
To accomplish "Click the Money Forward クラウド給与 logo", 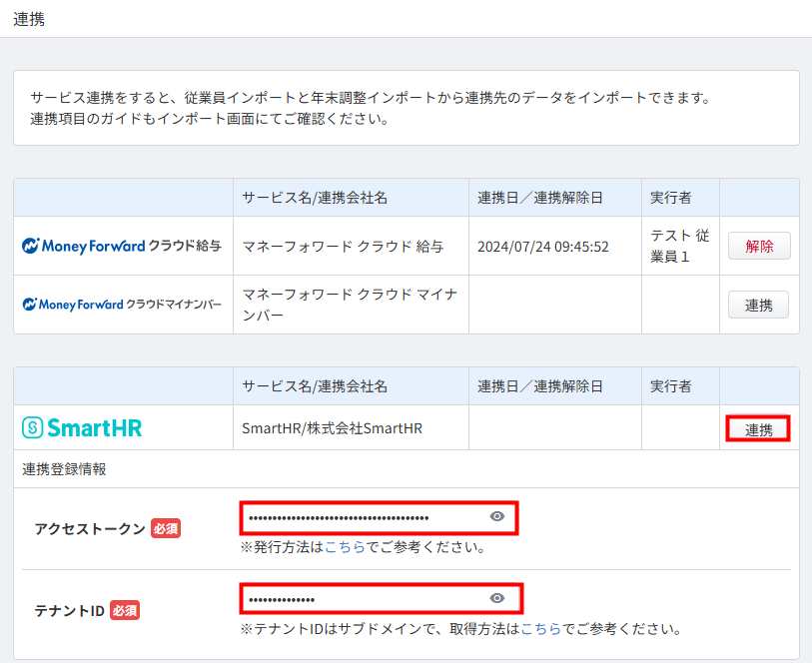I will click(x=122, y=246).
